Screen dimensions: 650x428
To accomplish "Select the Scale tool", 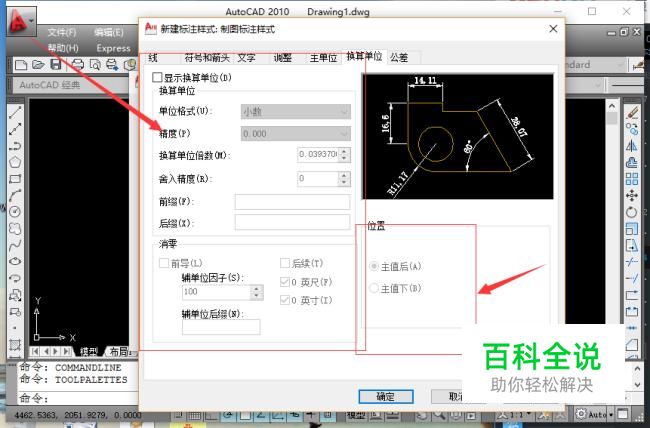I will [x=632, y=229].
